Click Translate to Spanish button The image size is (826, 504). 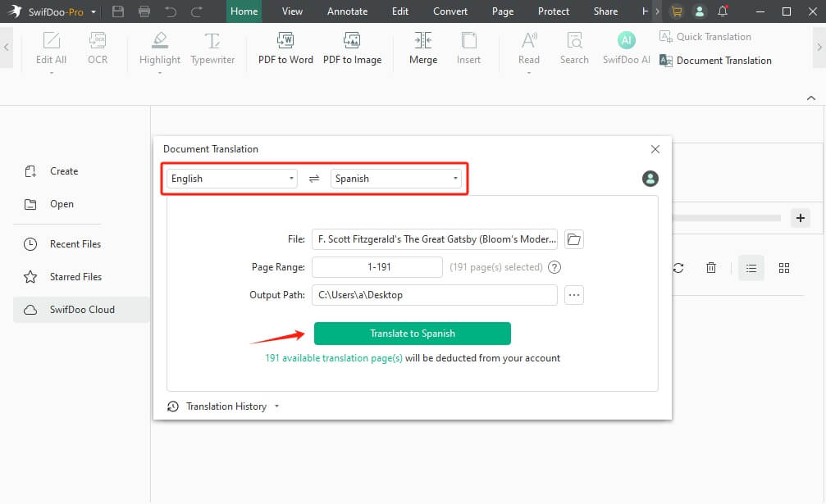tap(413, 334)
